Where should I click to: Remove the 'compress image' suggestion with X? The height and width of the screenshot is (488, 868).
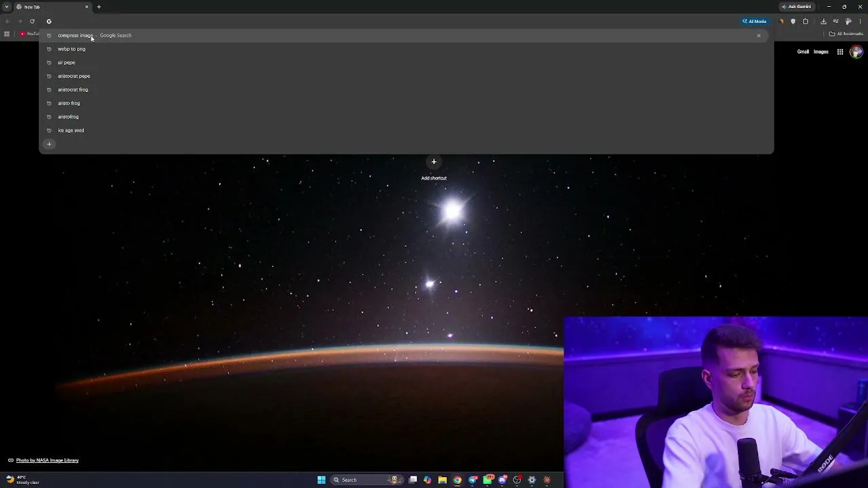point(759,35)
